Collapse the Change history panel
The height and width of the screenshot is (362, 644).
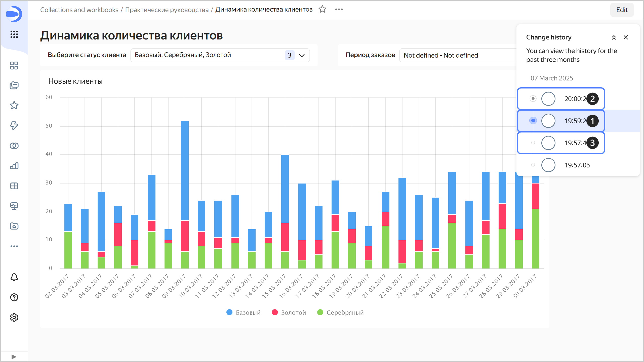click(614, 37)
